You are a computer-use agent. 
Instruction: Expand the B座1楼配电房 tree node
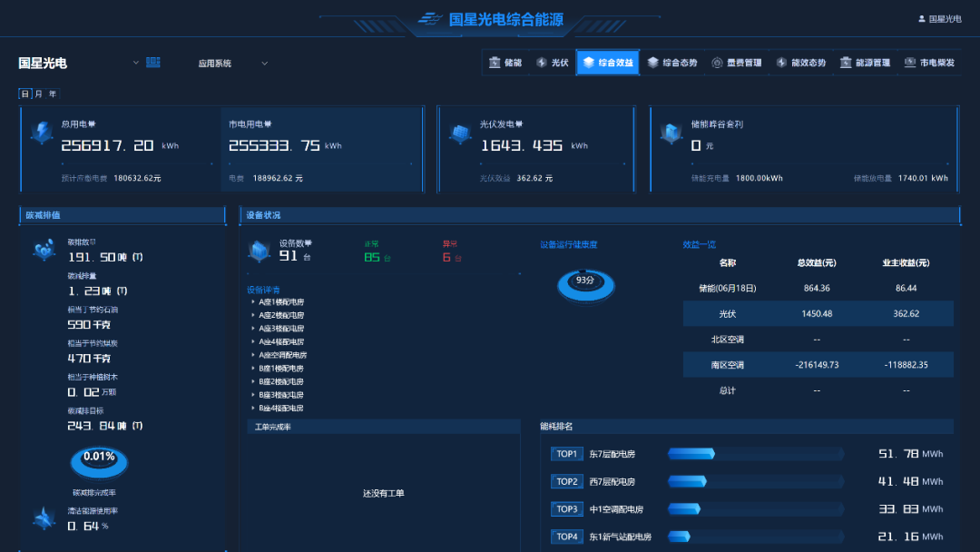pyautogui.click(x=253, y=369)
